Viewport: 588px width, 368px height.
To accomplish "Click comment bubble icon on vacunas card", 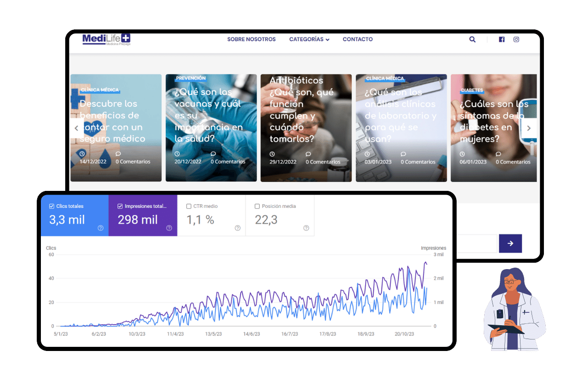I will 213,154.
